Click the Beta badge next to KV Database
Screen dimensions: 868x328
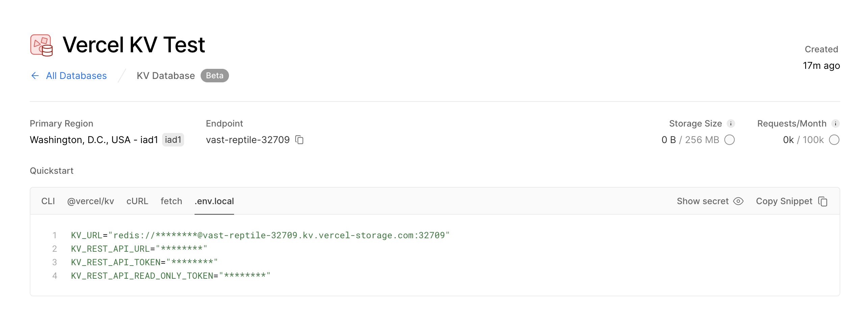tap(215, 75)
